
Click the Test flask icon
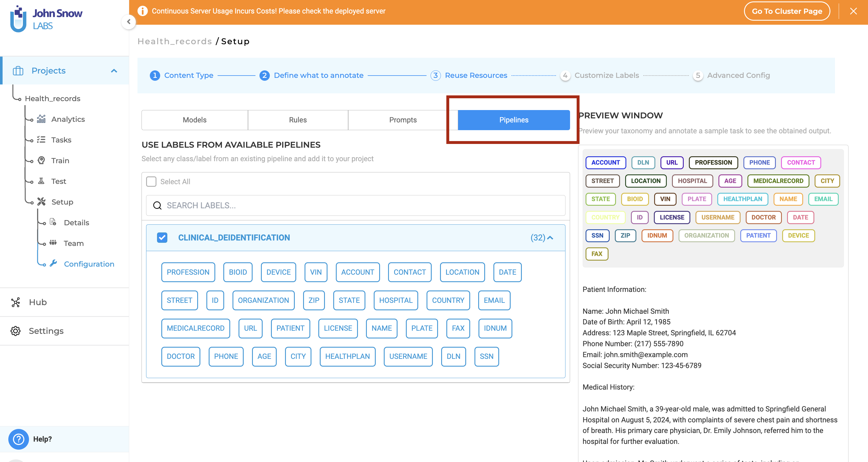click(41, 181)
